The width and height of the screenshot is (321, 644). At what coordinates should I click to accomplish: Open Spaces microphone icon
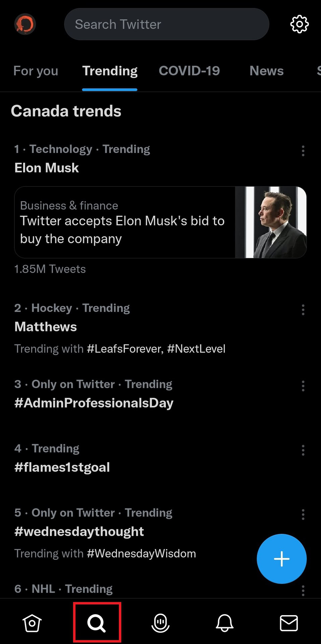coord(160,623)
